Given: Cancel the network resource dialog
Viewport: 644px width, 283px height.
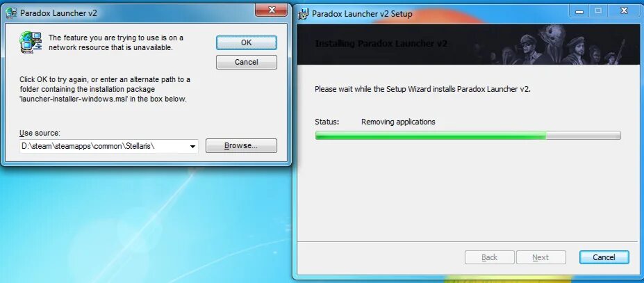Looking at the screenshot, I should click(x=247, y=62).
